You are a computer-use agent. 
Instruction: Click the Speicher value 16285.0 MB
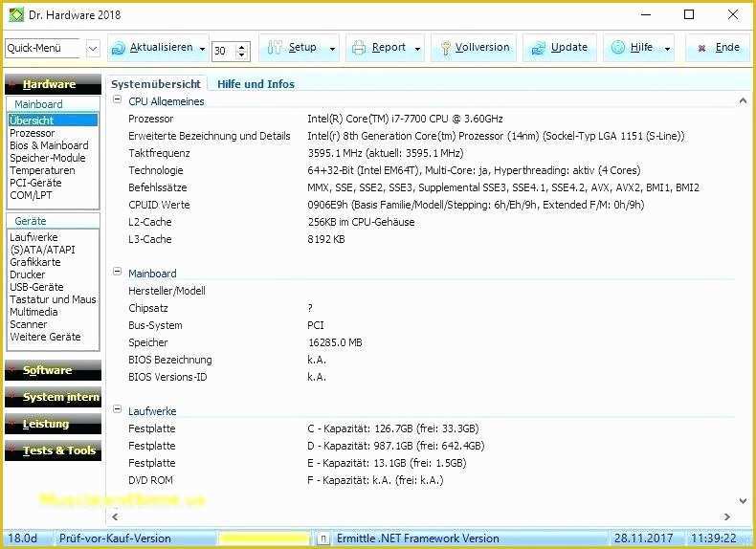pos(335,342)
